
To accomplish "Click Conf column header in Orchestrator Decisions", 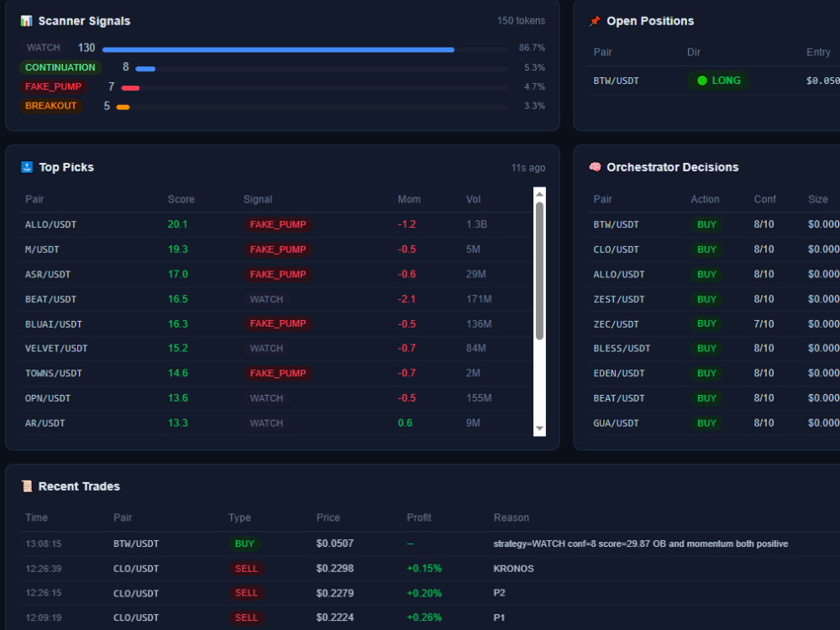I will click(x=764, y=199).
